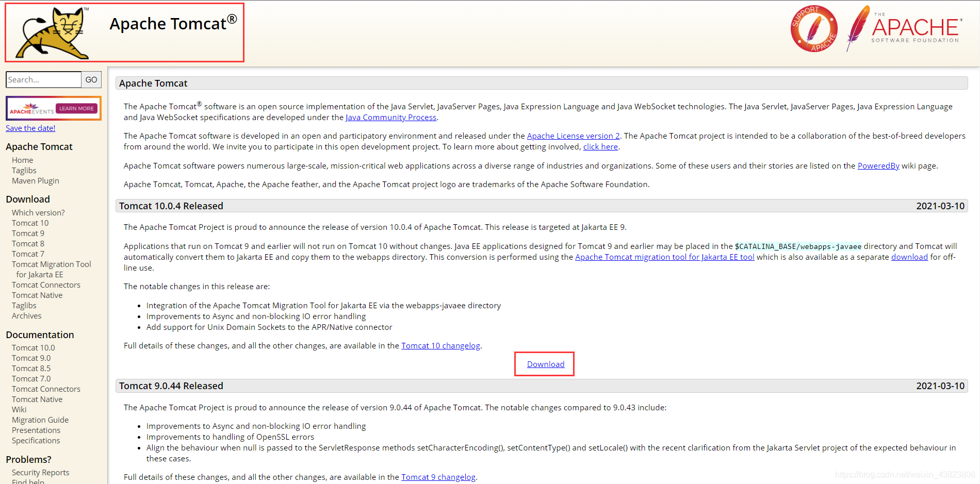Viewport: 980px width, 484px height.
Task: Click the $CATALINA_BASE/webapps-javaee code text
Action: point(798,246)
